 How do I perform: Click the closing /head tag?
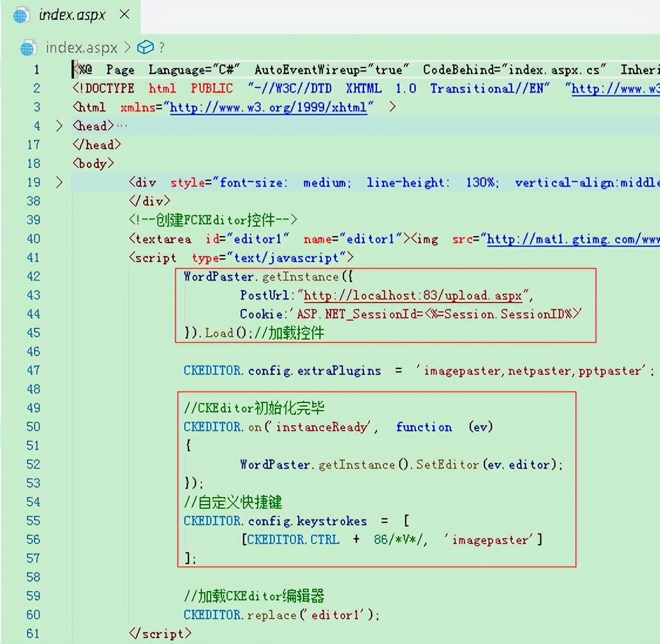(97, 145)
